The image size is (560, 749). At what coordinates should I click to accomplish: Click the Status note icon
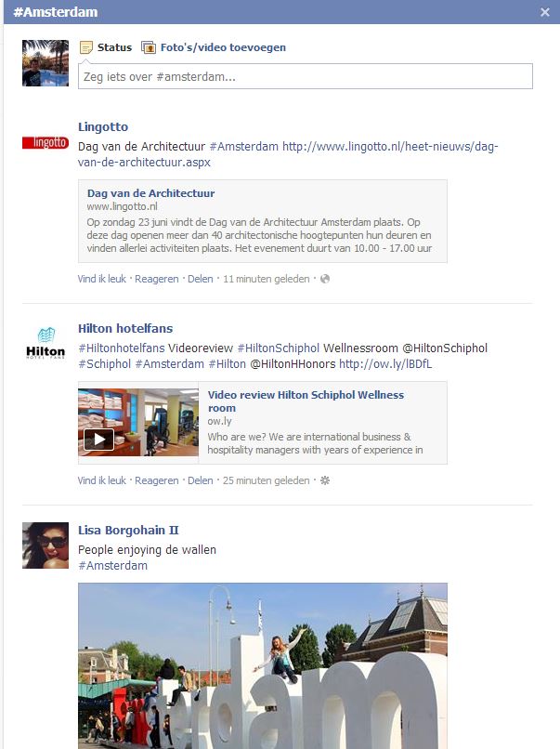[x=86, y=47]
